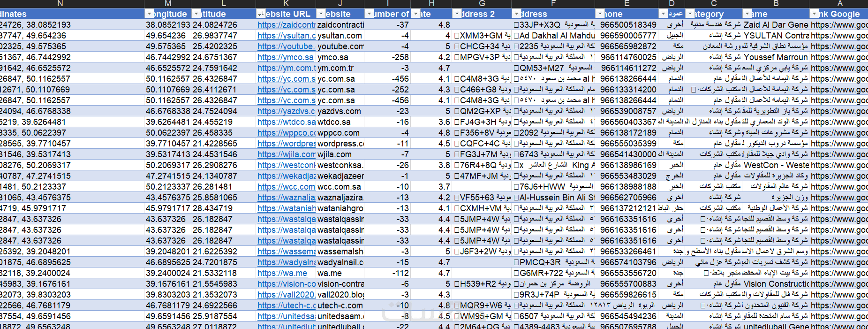Open the Phone column filter dropdown
Image resolution: width=868 pixels, height=329 pixels.
600,14
